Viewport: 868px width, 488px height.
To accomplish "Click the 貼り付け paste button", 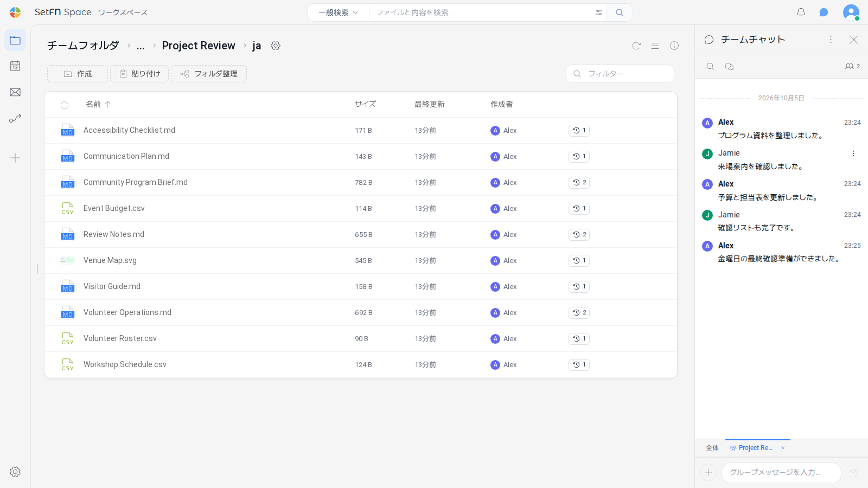I will tap(139, 74).
